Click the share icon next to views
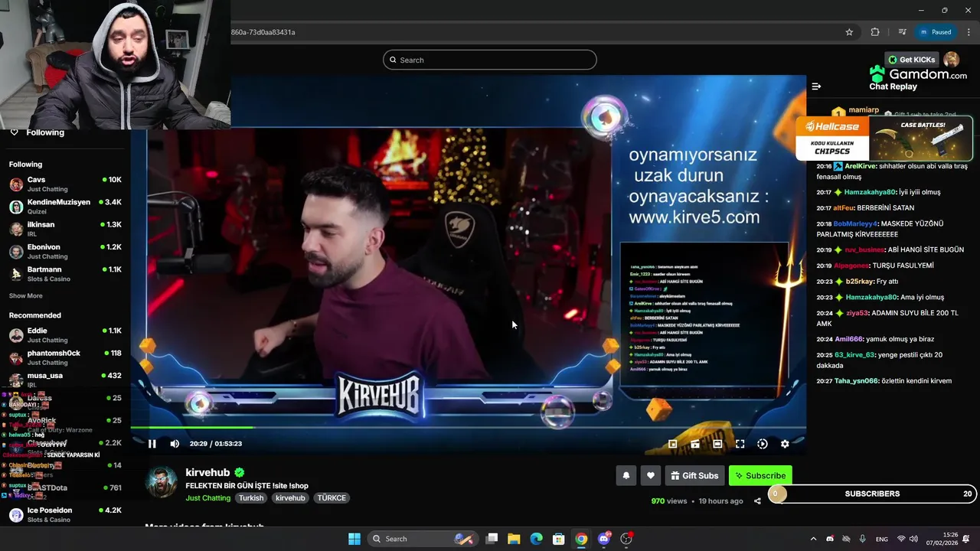 click(757, 501)
